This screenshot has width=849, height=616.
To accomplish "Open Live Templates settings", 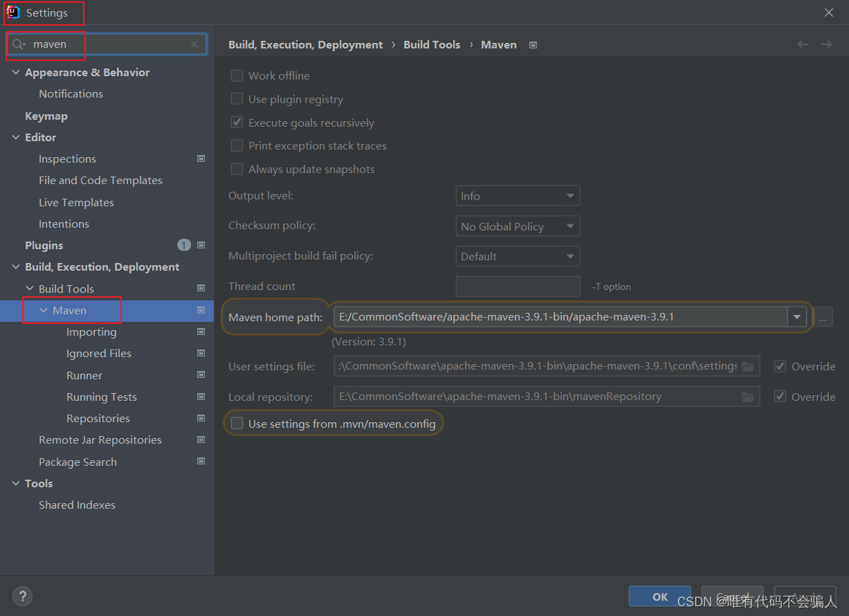I will 76,202.
